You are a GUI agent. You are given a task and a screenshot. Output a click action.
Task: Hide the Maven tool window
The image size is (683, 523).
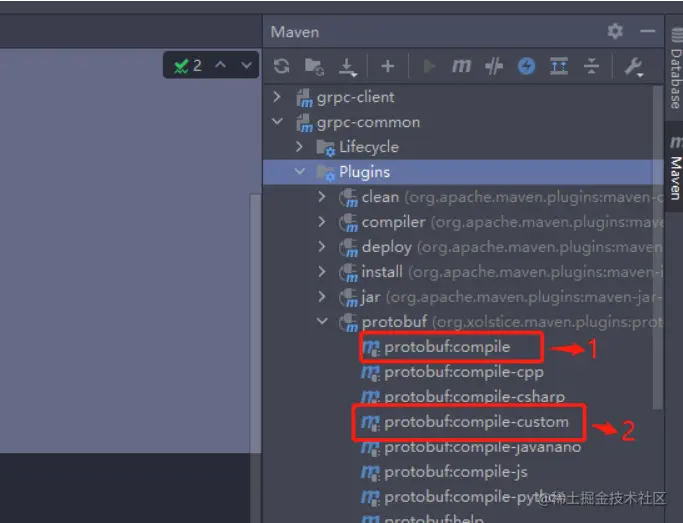648,31
